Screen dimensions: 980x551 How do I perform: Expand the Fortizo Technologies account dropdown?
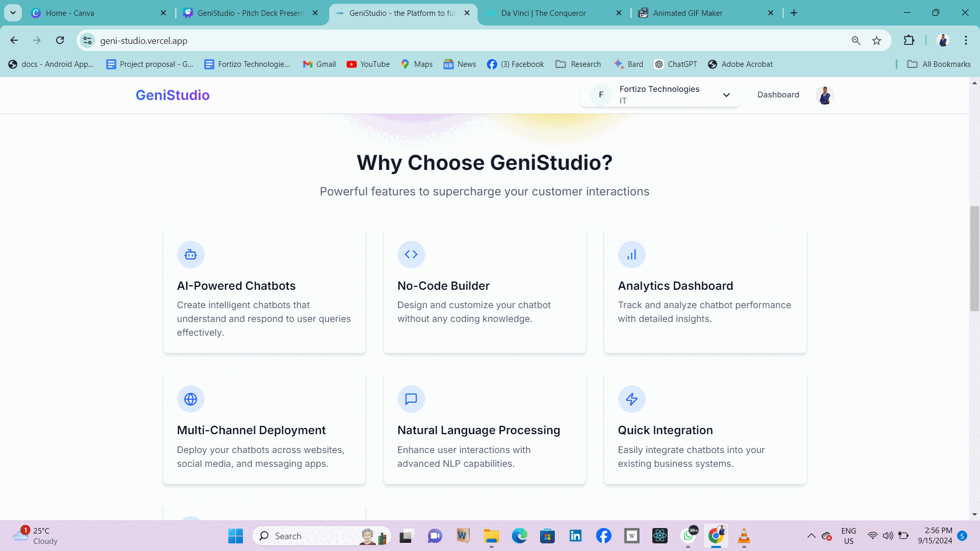point(726,95)
